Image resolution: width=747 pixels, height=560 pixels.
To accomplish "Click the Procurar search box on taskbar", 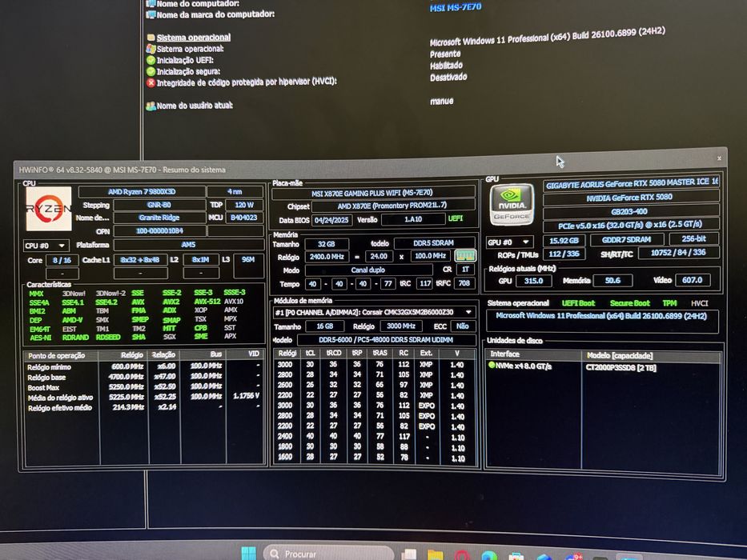I will pyautogui.click(x=329, y=554).
